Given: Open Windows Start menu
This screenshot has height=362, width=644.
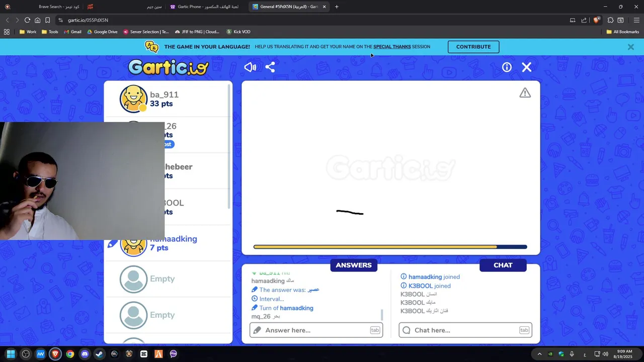Looking at the screenshot, I should pos(11,354).
